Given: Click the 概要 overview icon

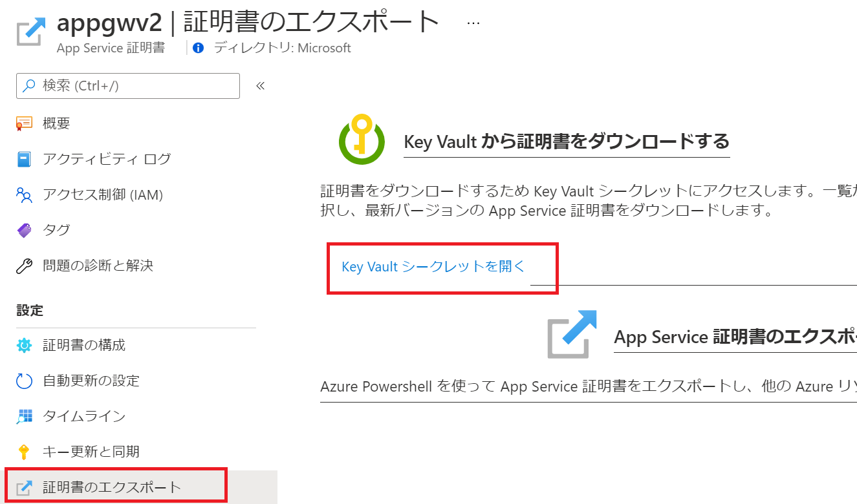Looking at the screenshot, I should pos(24,123).
